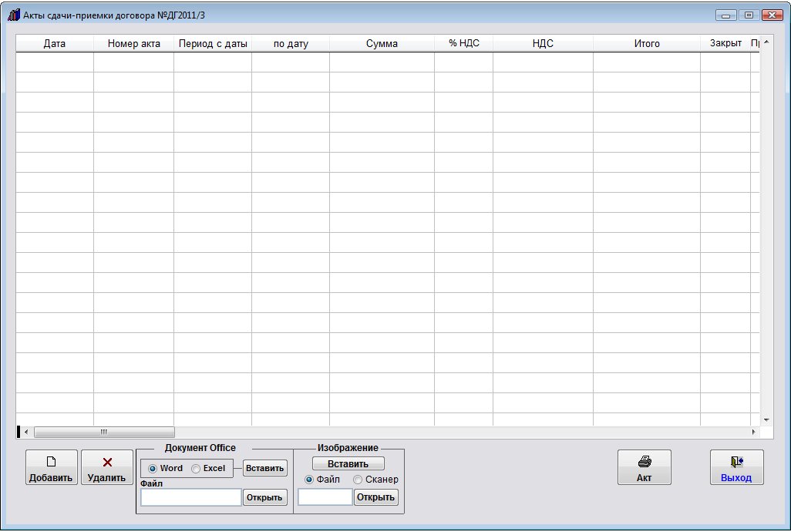
Task: Click Вставить in Изображение group
Action: (x=348, y=463)
